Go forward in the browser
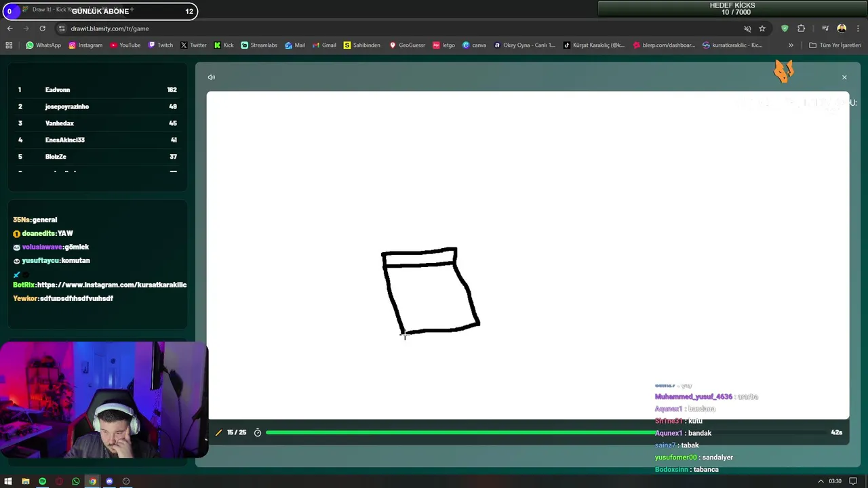The image size is (868, 488). [26, 28]
